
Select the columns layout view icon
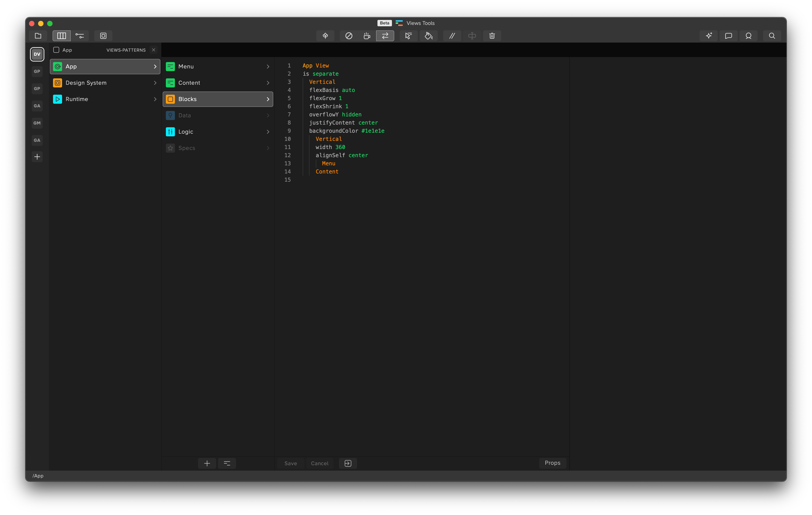point(61,36)
